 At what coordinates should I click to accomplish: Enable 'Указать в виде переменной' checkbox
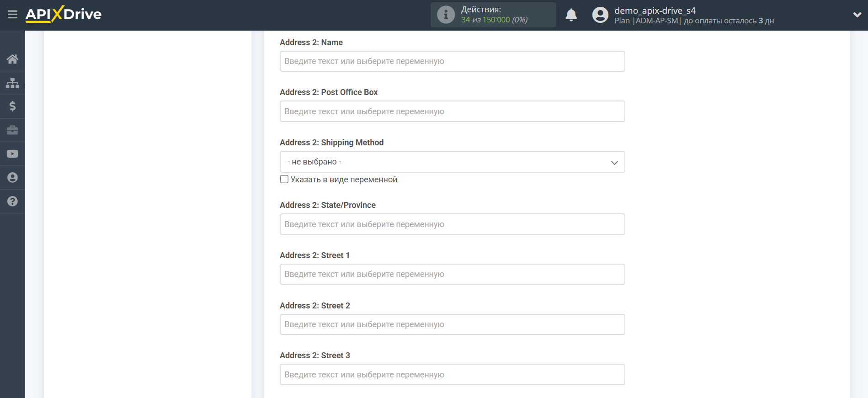coord(284,179)
